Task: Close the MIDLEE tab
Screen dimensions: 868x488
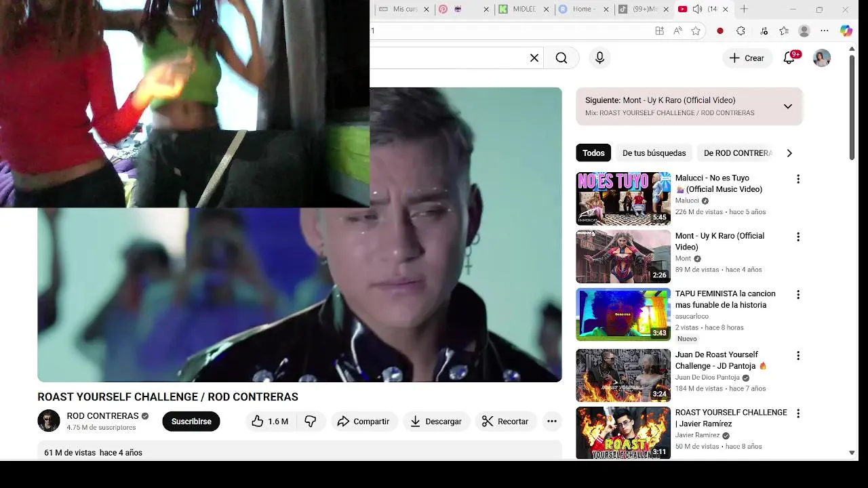Action: click(x=546, y=9)
